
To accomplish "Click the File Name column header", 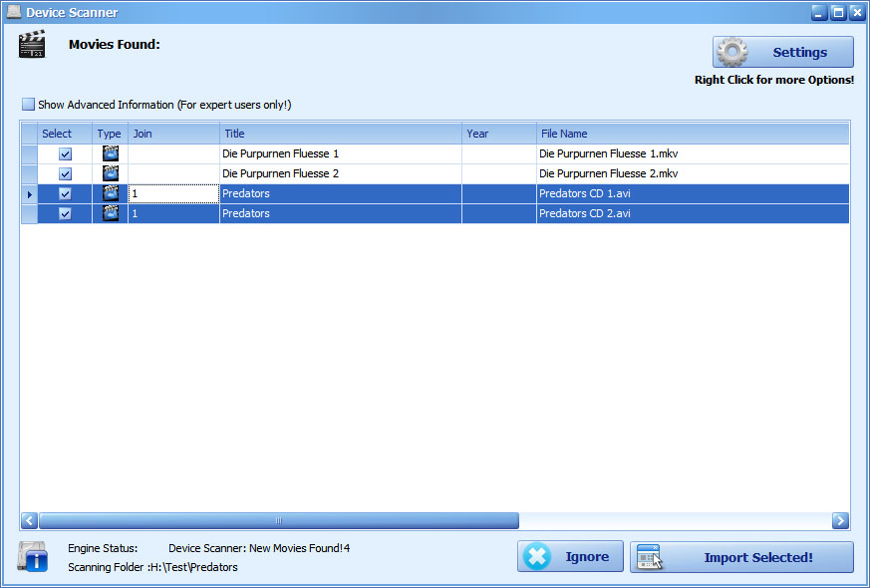I will 692,134.
